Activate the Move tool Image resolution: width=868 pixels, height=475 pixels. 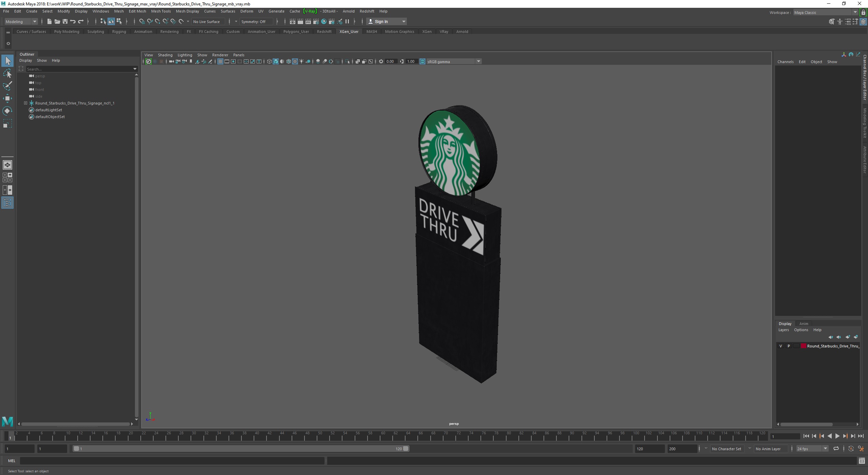[x=7, y=98]
